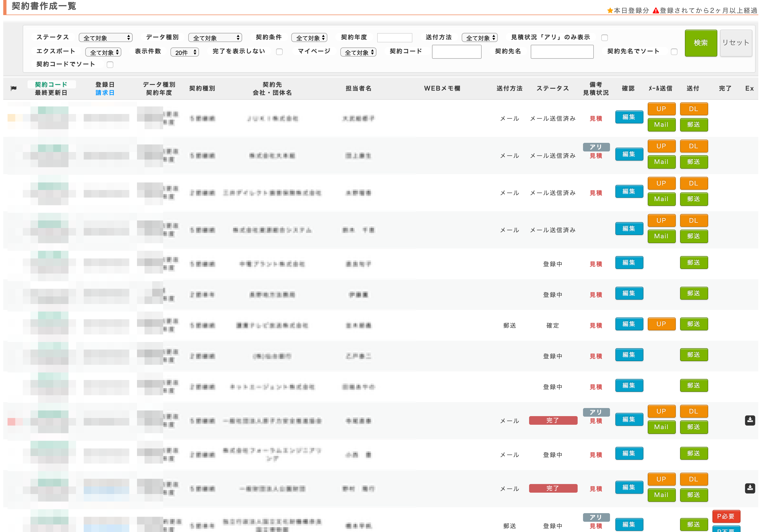Click the orange UP button in the first row
761x532 pixels.
(661, 109)
